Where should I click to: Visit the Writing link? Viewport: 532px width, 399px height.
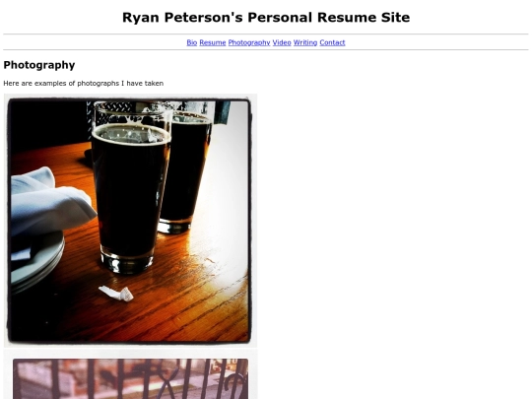coord(305,42)
